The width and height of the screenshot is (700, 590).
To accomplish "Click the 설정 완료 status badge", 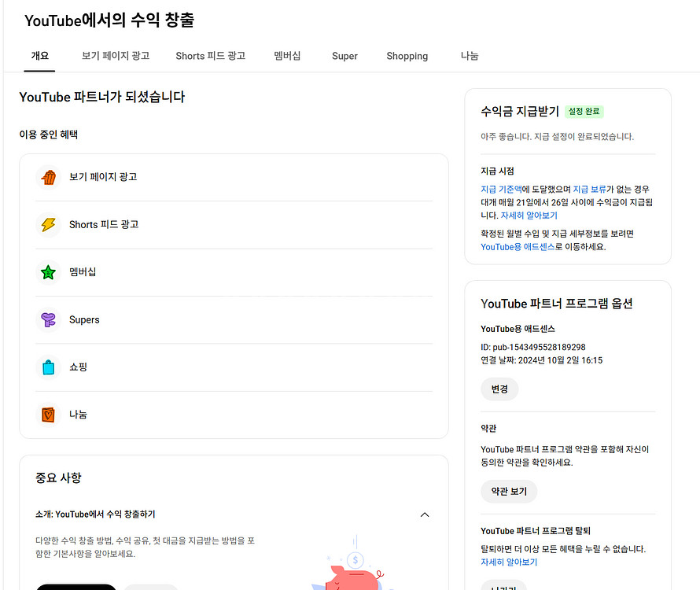I will click(584, 112).
